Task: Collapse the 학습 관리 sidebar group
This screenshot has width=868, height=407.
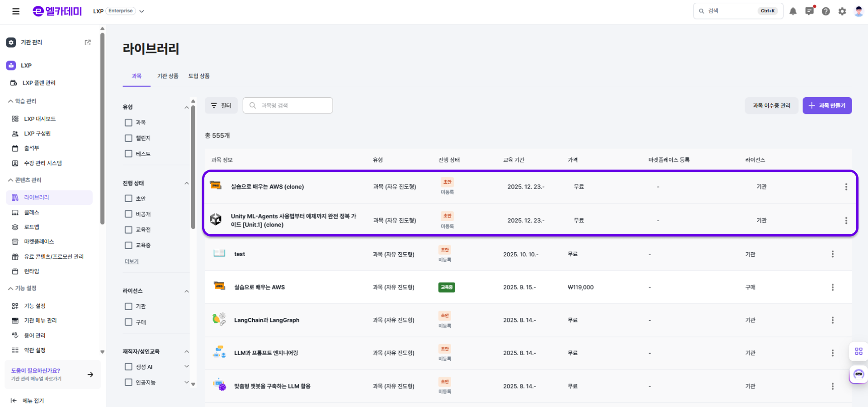Action: [11, 101]
